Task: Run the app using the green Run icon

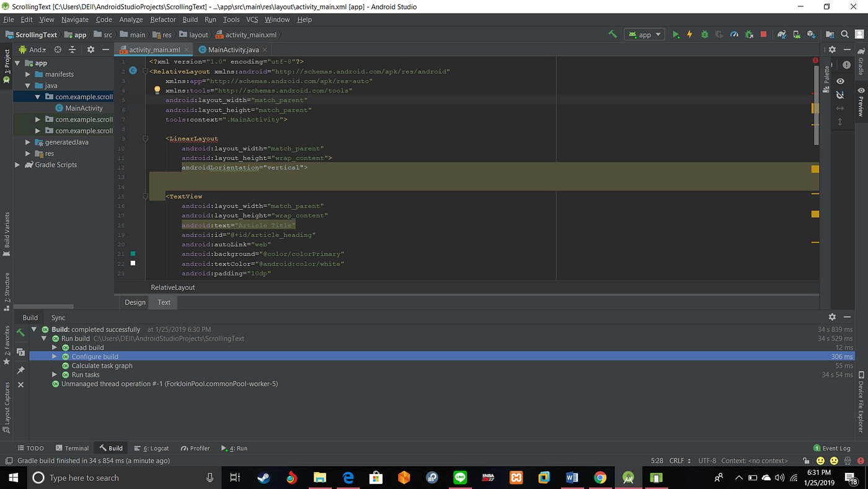Action: tap(675, 34)
